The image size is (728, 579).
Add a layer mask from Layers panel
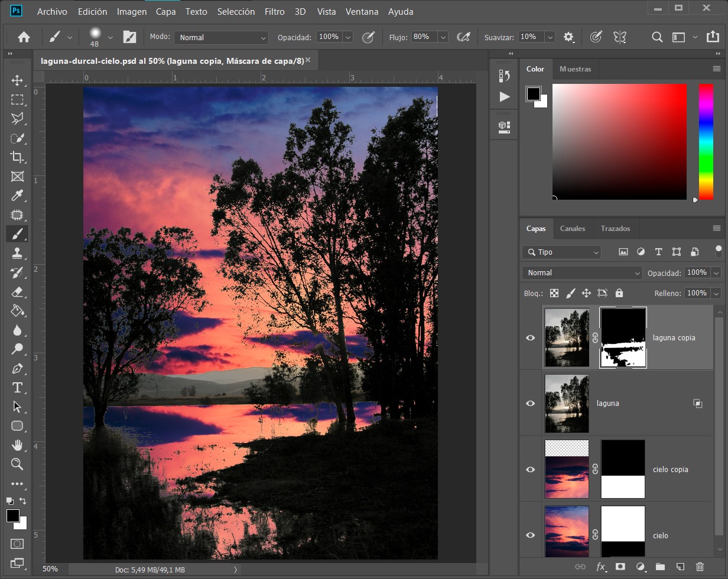(x=620, y=567)
